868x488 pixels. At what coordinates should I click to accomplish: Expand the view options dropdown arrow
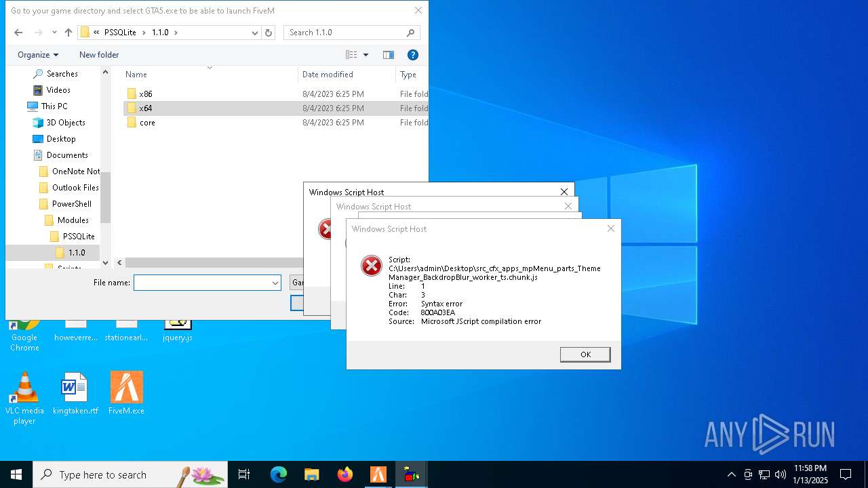coord(366,55)
